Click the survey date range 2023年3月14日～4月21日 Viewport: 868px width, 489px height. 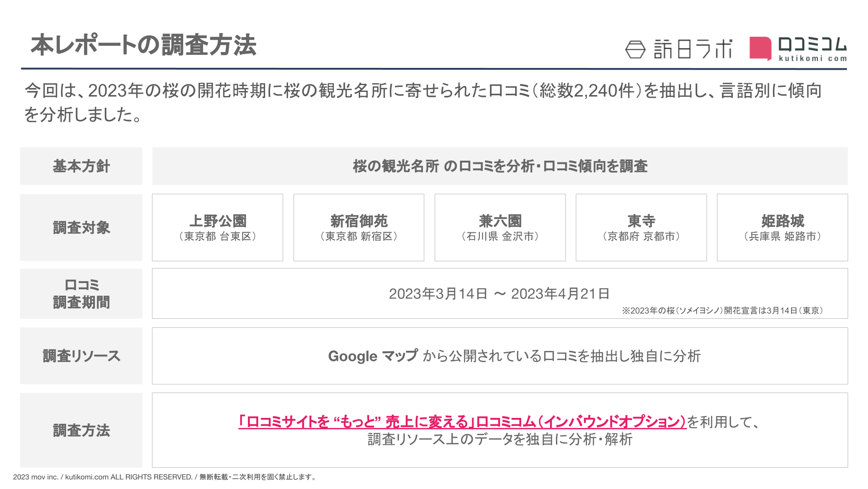pos(499,294)
